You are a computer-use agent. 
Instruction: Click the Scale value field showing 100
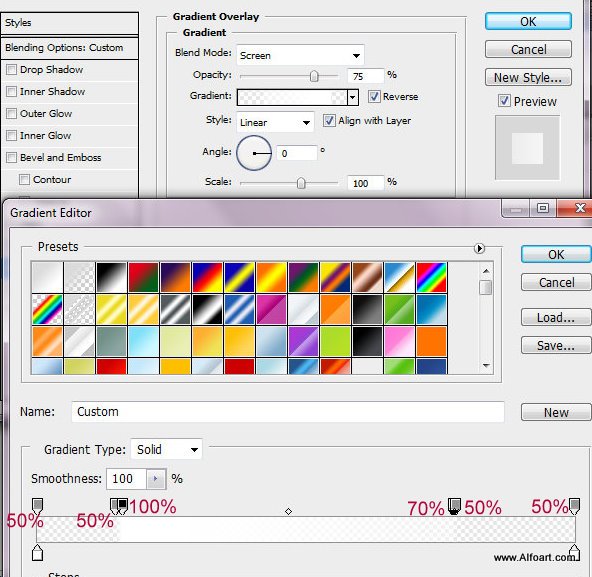tap(365, 184)
